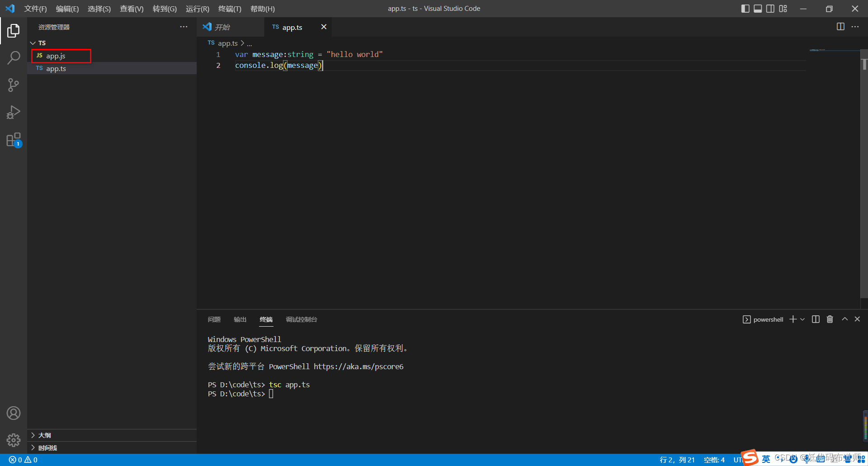868x466 pixels.
Task: Open the Explorer view in the activity bar
Action: (14, 31)
